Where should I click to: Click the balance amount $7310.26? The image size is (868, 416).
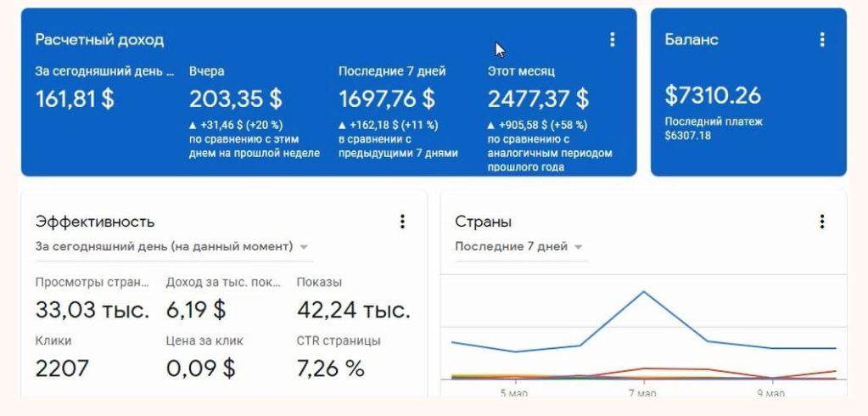[x=713, y=95]
